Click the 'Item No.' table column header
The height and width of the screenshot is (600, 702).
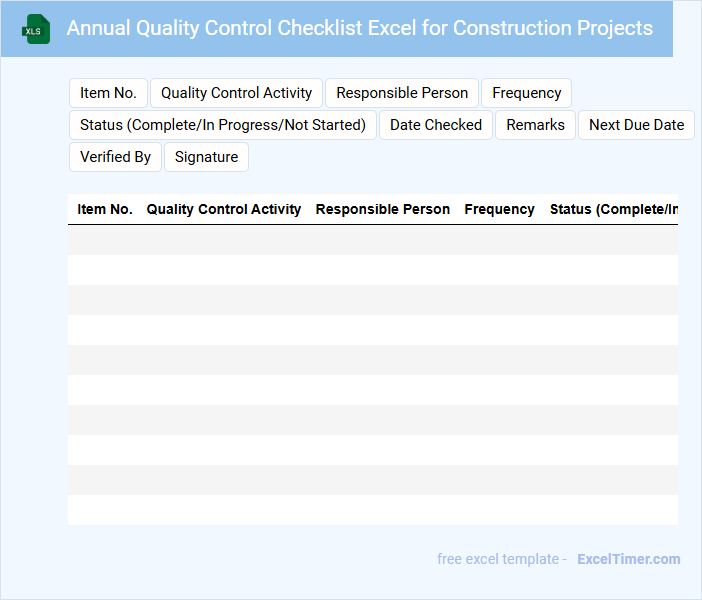click(x=105, y=210)
